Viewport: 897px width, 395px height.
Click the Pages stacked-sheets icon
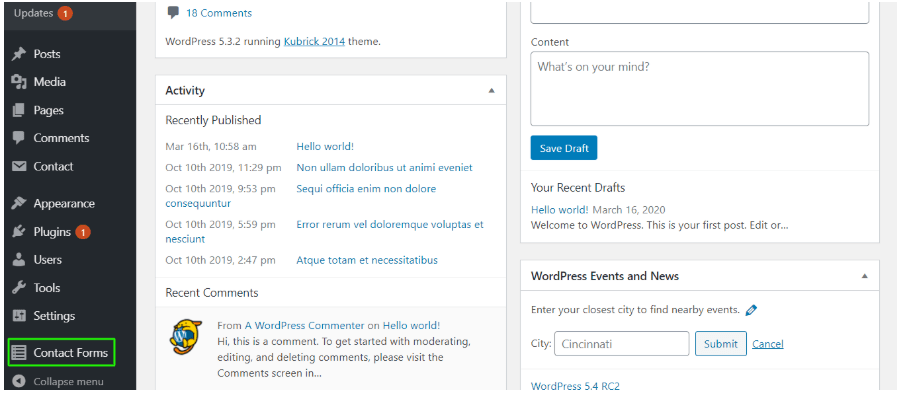(19, 110)
